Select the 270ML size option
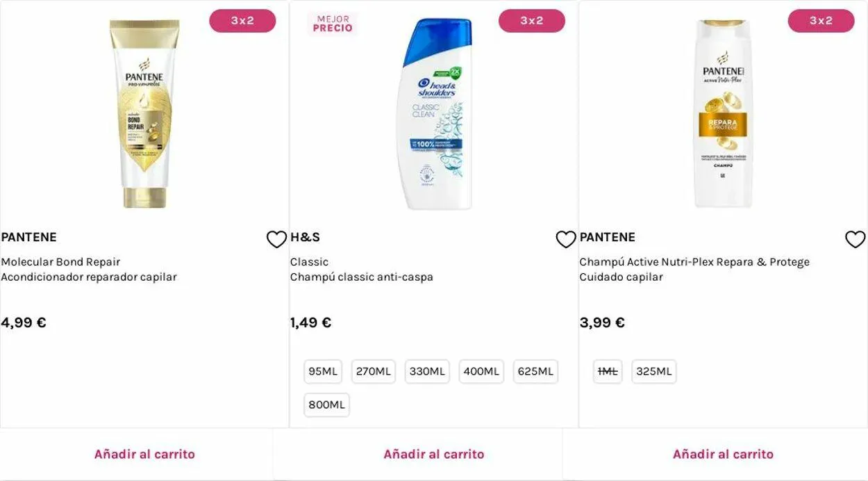 point(374,372)
